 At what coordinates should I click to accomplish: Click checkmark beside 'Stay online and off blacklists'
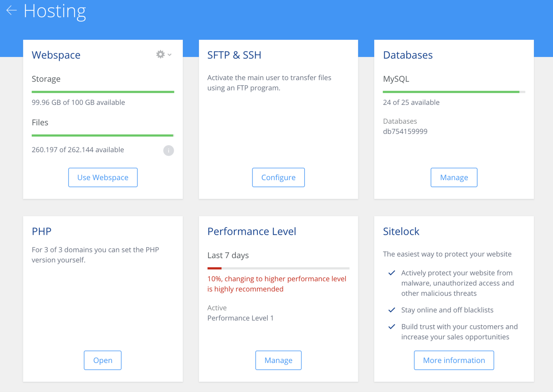[392, 310]
